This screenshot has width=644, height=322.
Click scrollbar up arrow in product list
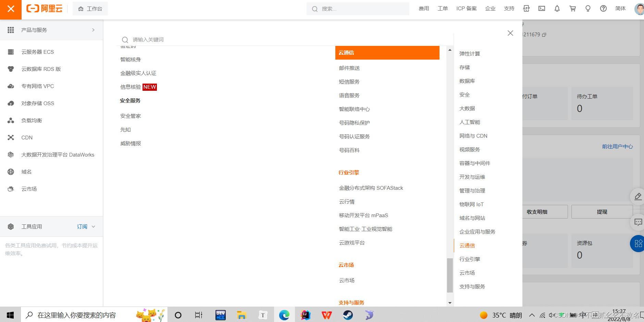[x=450, y=50]
